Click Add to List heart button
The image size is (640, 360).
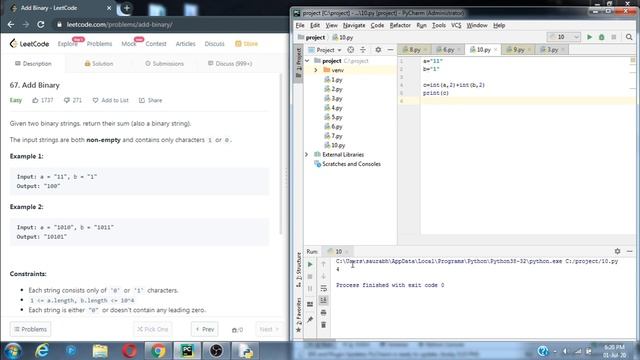[x=110, y=100]
